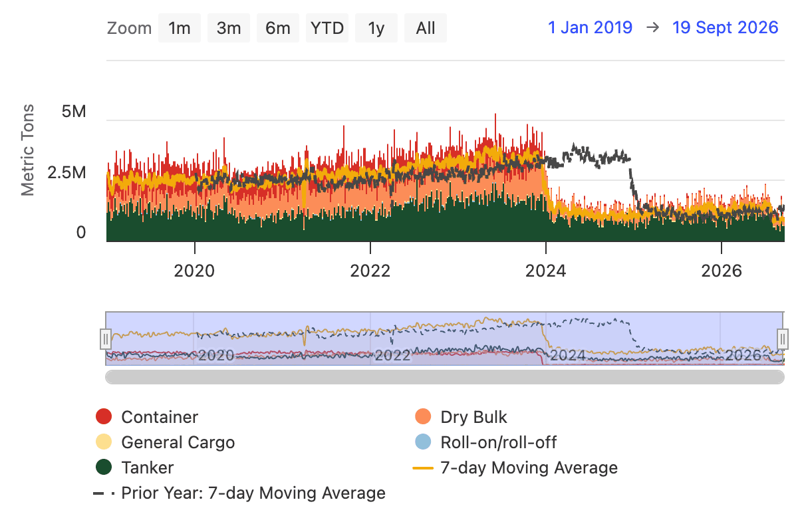This screenshot has height=532, width=798.
Task: Click the 2024 x-axis label
Action: [x=546, y=270]
